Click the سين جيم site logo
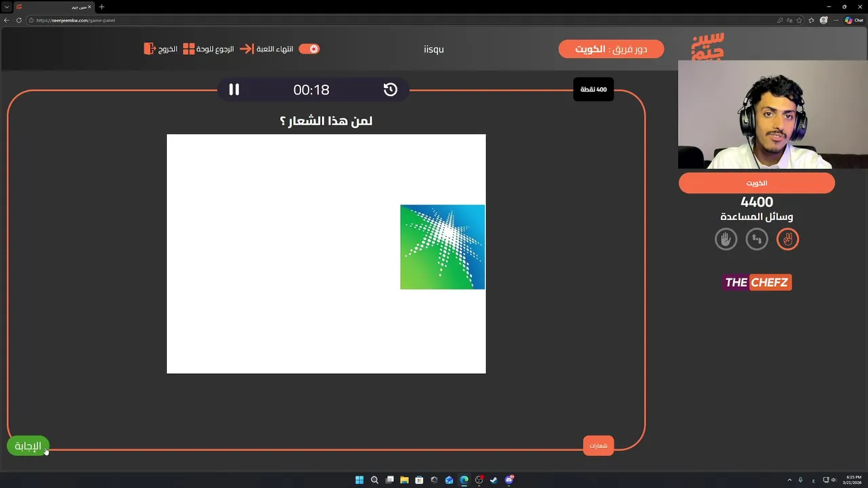Screen dimensions: 868x488 707,47
